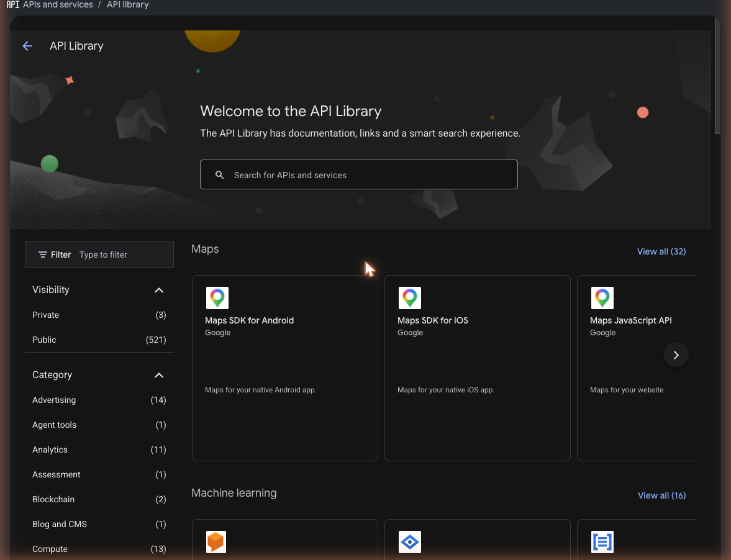This screenshot has height=560, width=731.
Task: Click the (14) count beside Advertising
Action: 158,400
